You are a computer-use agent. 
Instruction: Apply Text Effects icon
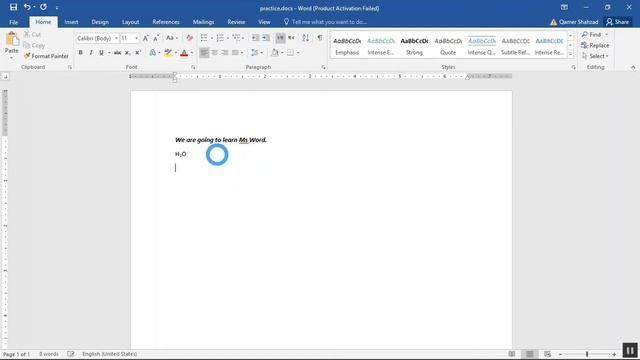click(x=153, y=53)
